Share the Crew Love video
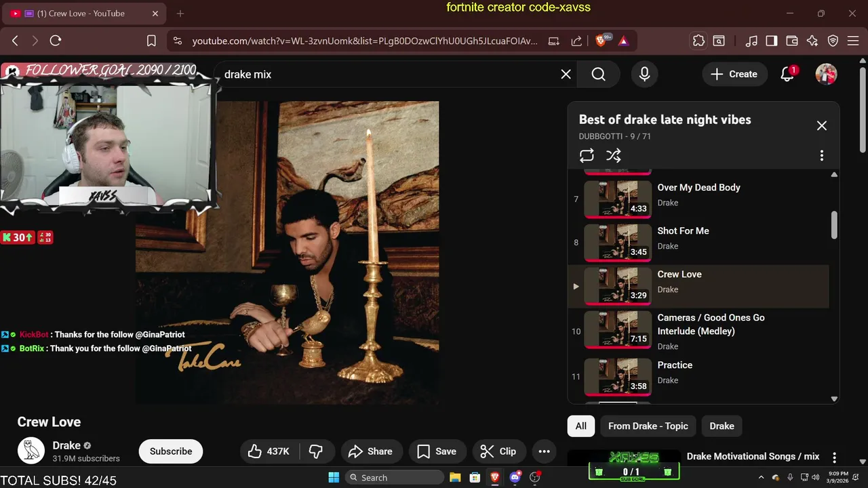 (371, 451)
